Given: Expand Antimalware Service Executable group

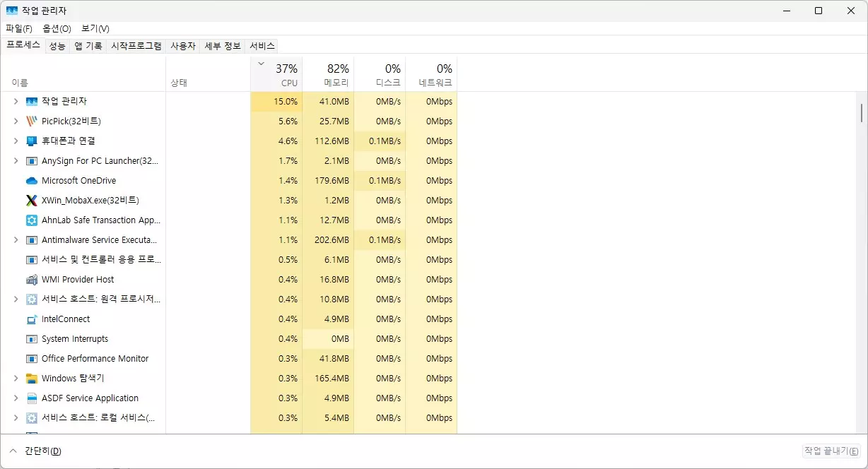Looking at the screenshot, I should 16,240.
